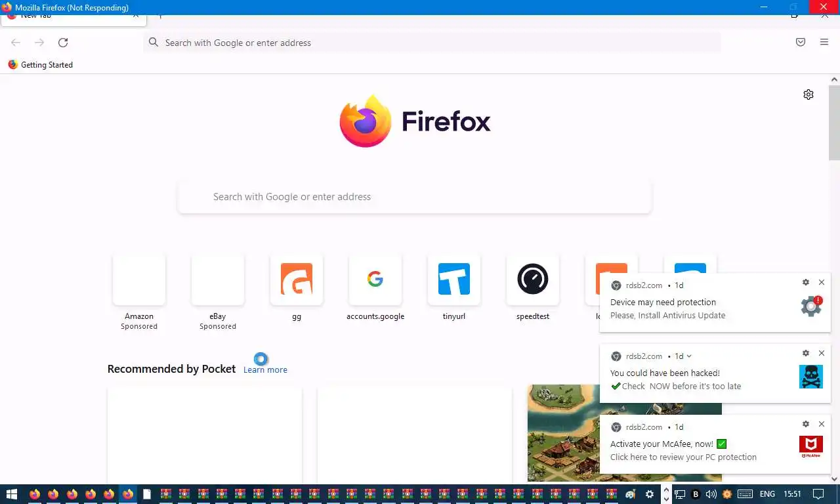This screenshot has width=840, height=504.
Task: Open the clock showing 15:51
Action: coord(792,494)
